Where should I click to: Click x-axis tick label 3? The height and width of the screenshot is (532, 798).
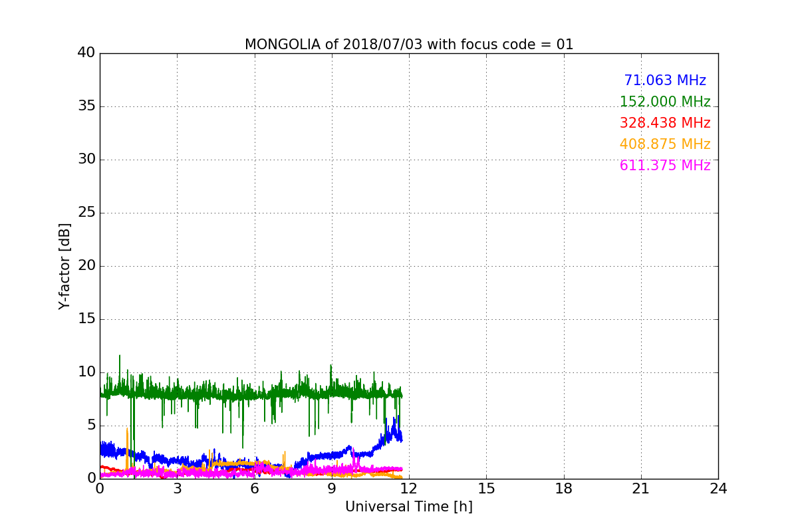point(177,489)
